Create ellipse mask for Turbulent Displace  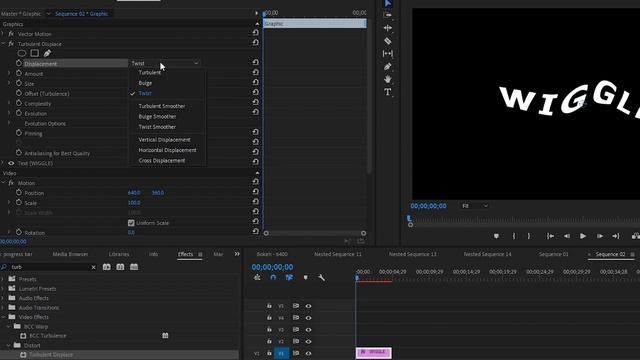coord(22,53)
